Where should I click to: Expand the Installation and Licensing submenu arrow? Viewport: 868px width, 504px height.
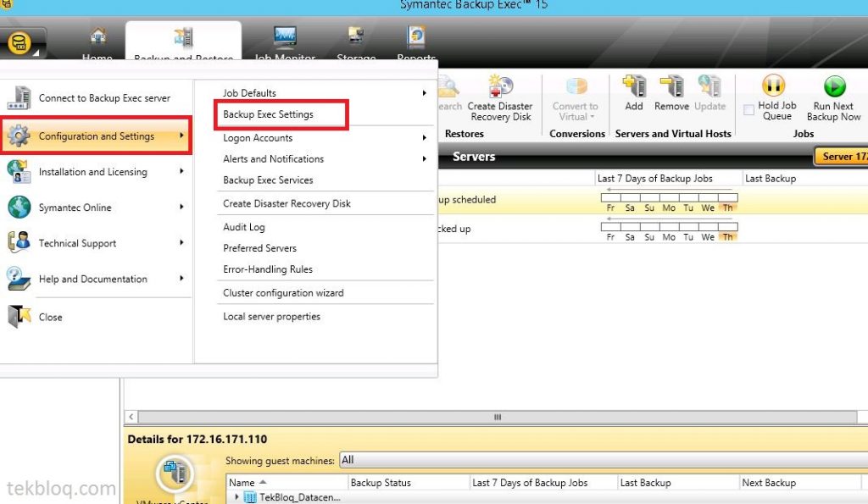(x=181, y=171)
